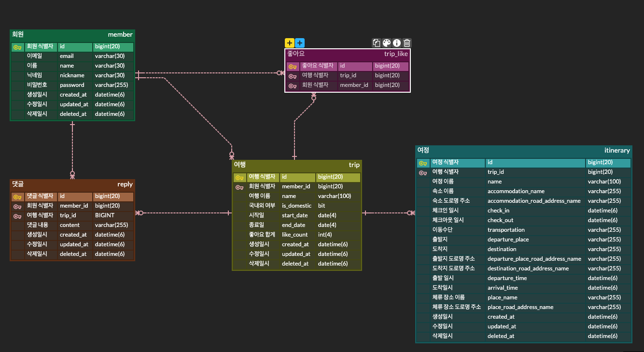Select the '좋아요 합계' comment in trip table

262,235
